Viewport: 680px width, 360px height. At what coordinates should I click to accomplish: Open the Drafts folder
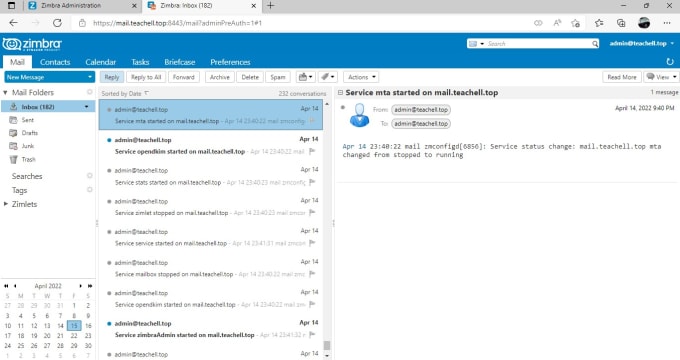tap(29, 133)
